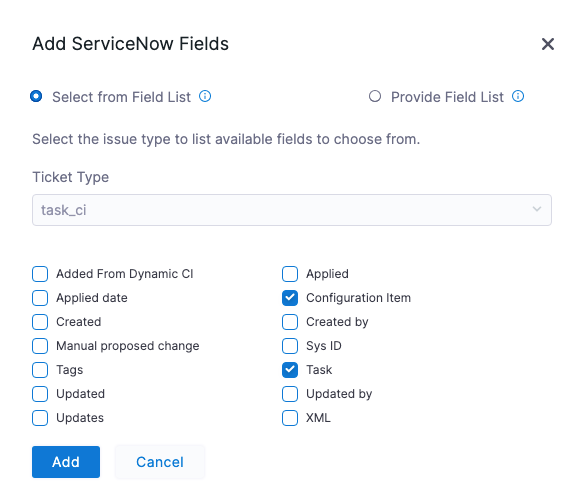This screenshot has width=586, height=487.
Task: Select the Updates checkbox
Action: [40, 418]
